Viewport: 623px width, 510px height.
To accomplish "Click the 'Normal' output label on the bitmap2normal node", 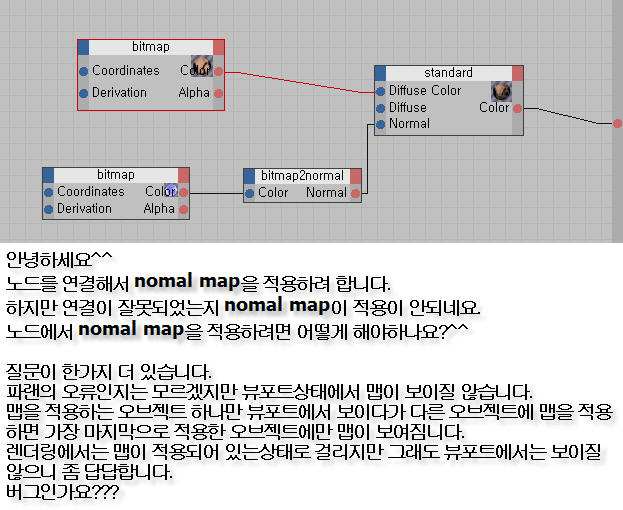I will pyautogui.click(x=327, y=193).
